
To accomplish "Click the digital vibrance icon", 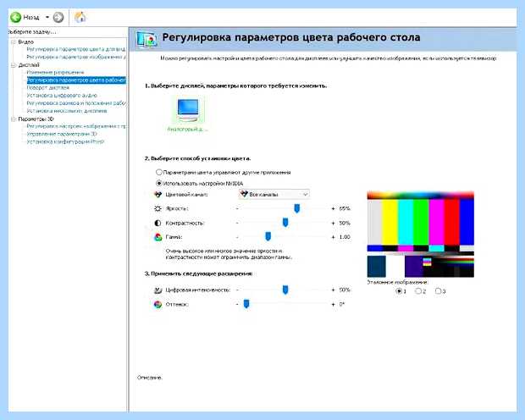I will pos(157,290).
